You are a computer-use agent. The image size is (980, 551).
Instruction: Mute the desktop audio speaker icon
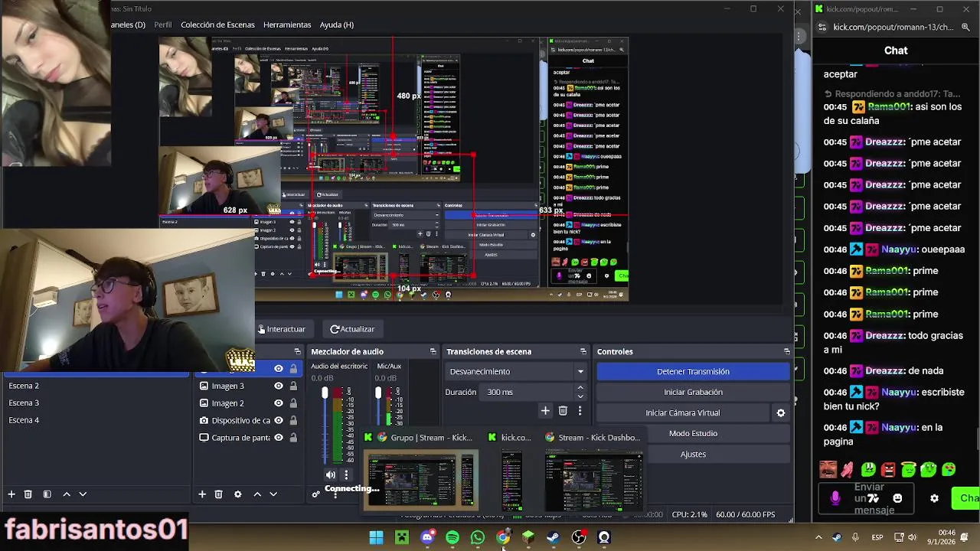tap(331, 474)
